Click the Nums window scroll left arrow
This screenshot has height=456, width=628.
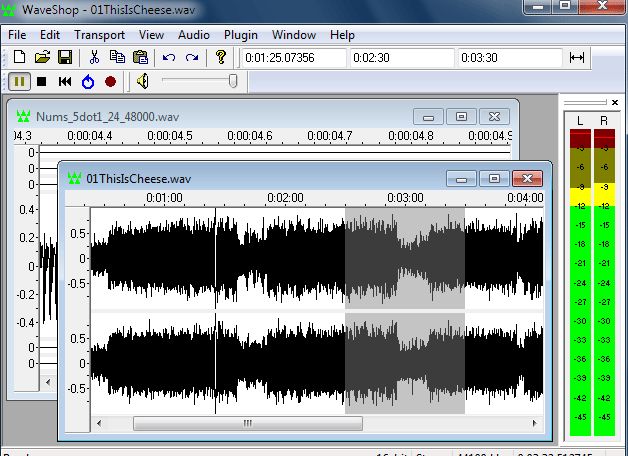(x=48, y=382)
